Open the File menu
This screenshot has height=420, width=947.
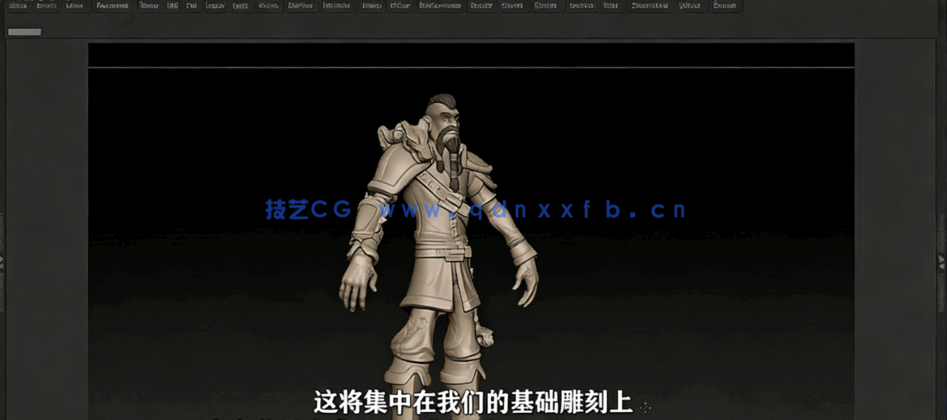(x=191, y=6)
